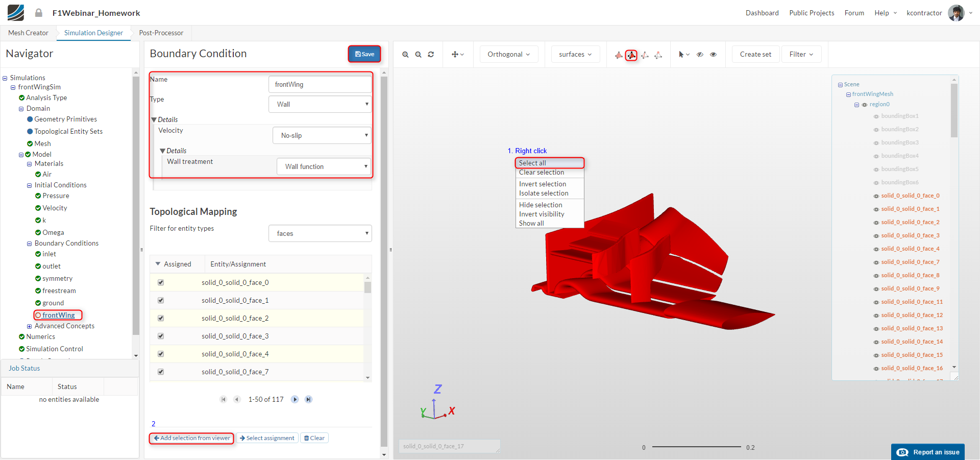Viewport: 980px width, 460px height.
Task: Open the Orthogonal projection dropdown
Action: [x=508, y=54]
